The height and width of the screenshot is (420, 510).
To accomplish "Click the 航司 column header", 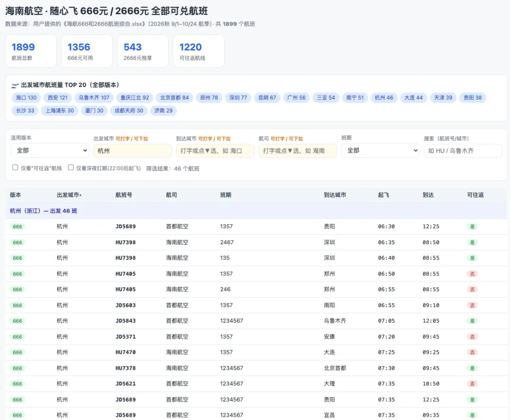I will pyautogui.click(x=171, y=195).
